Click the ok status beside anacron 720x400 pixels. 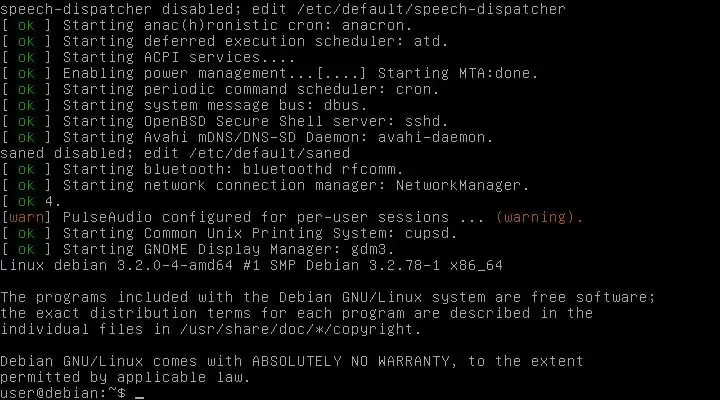[x=26, y=26]
